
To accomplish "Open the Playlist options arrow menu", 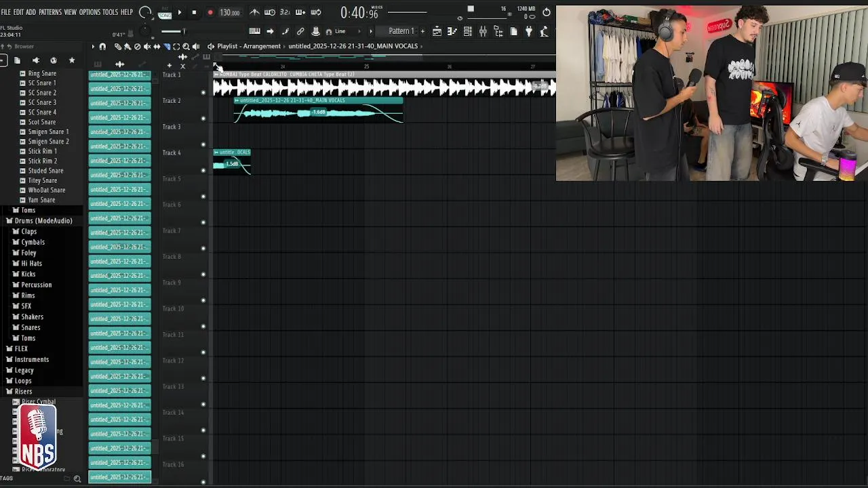I will [x=94, y=46].
